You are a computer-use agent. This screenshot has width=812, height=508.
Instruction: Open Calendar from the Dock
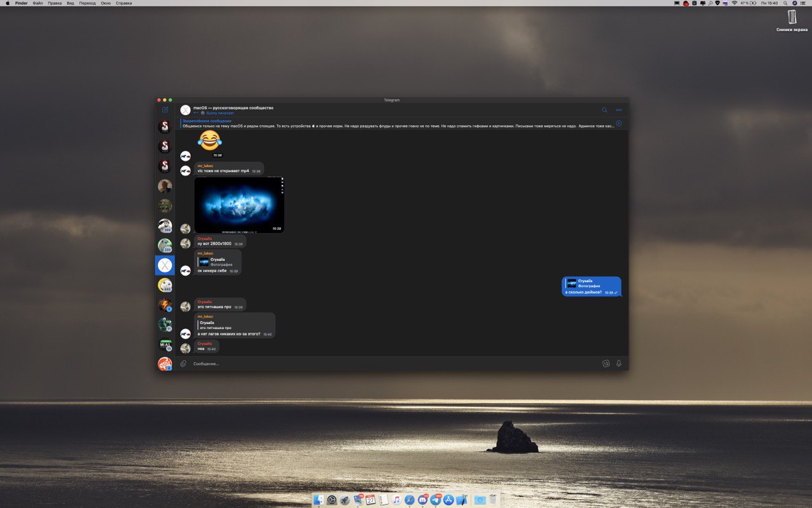(x=370, y=500)
